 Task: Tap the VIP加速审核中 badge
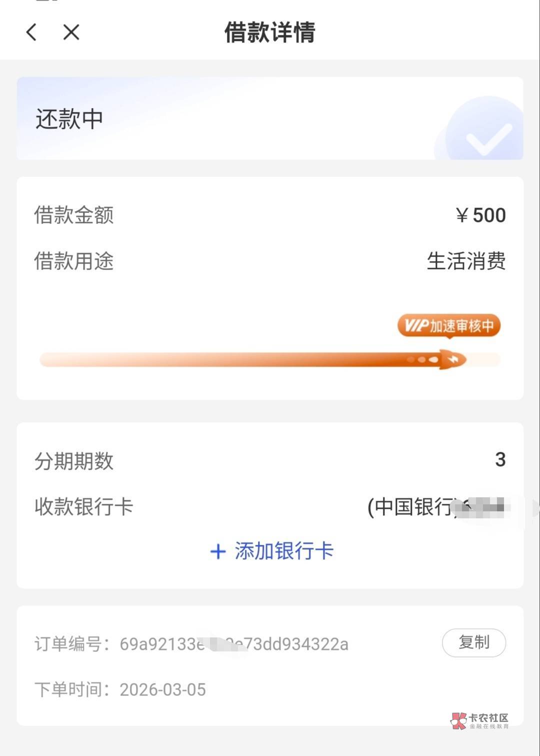coord(448,326)
